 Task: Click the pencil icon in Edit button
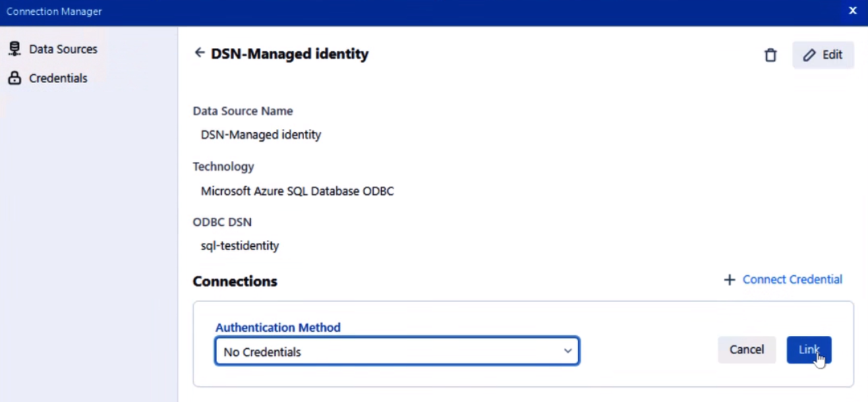809,55
